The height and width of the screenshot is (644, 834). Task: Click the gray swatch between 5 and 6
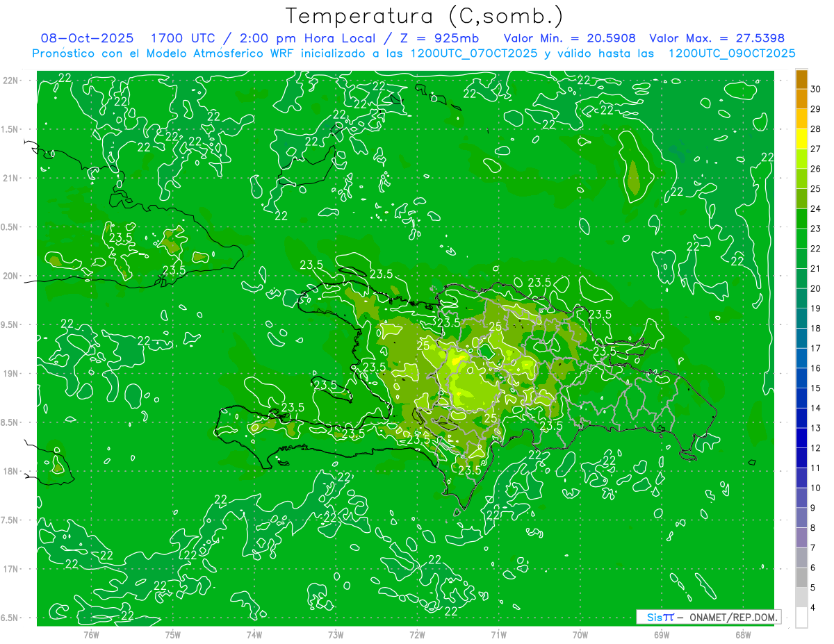click(802, 577)
